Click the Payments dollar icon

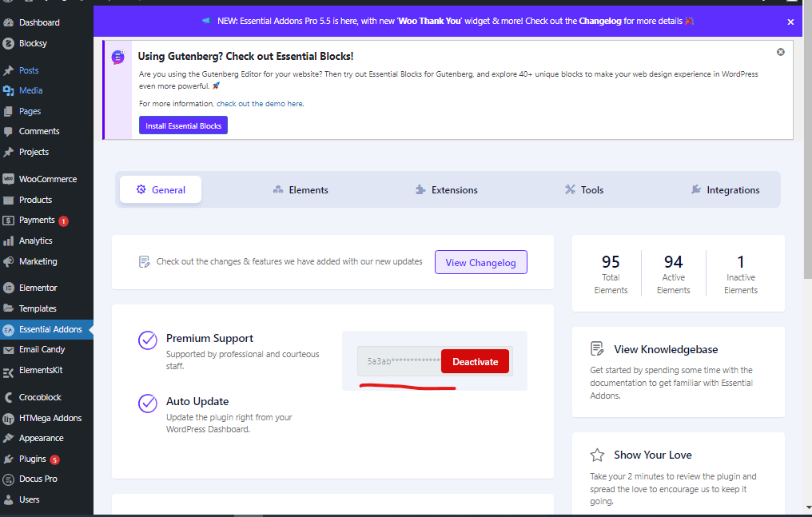point(8,221)
